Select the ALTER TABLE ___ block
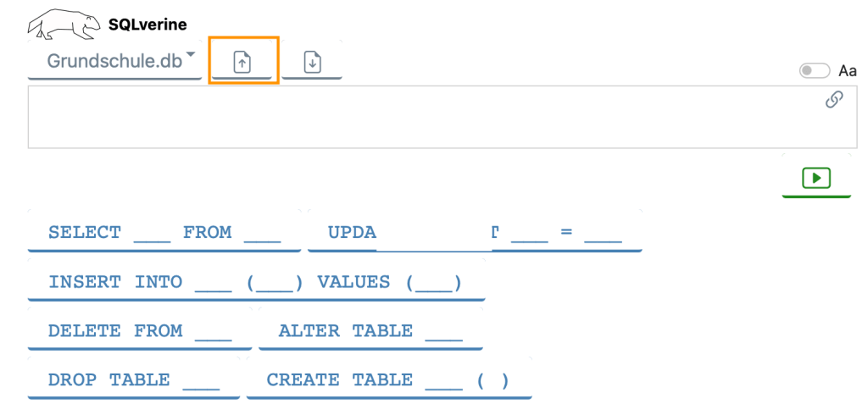Image resolution: width=868 pixels, height=415 pixels. [x=370, y=331]
